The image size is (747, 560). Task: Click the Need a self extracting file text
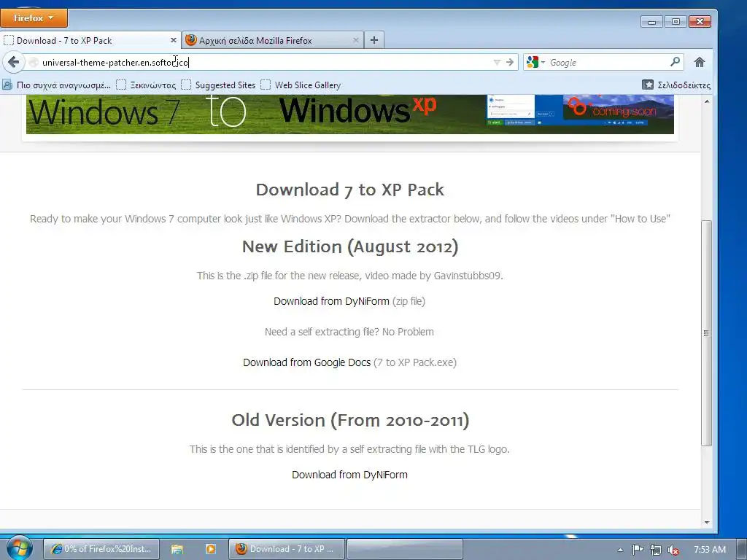coord(349,332)
